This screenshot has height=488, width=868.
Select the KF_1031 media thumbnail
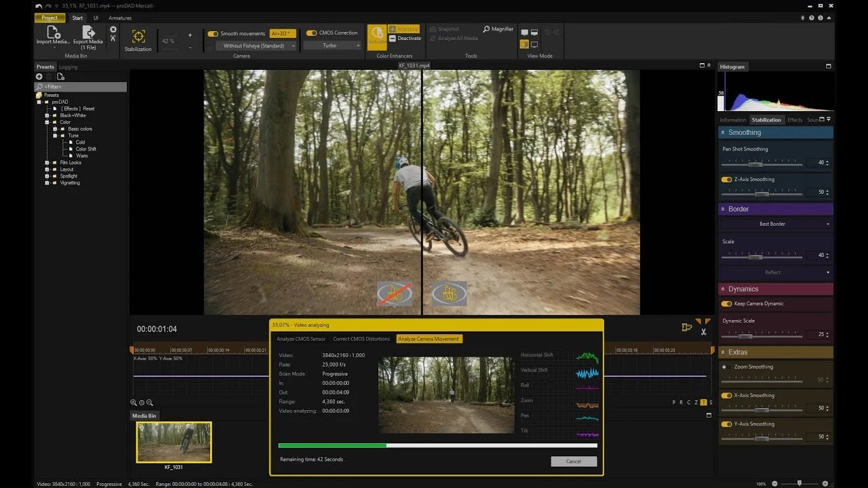coord(174,442)
